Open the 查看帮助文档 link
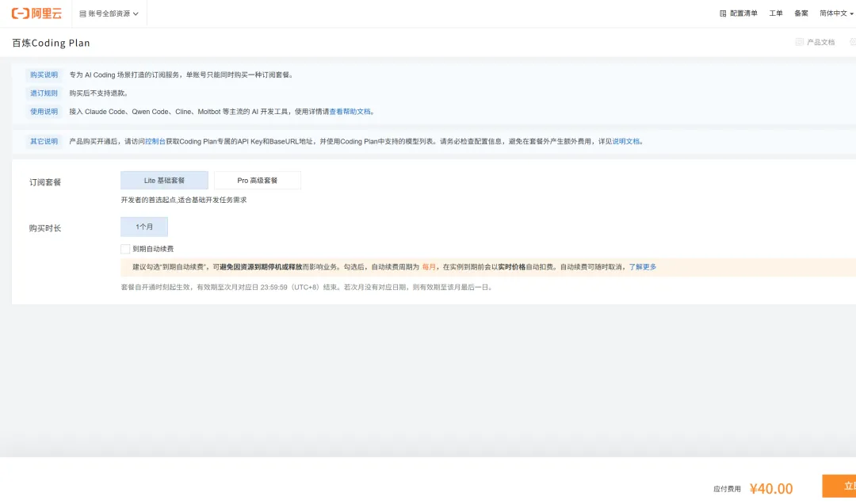This screenshot has height=504, width=856. click(350, 112)
